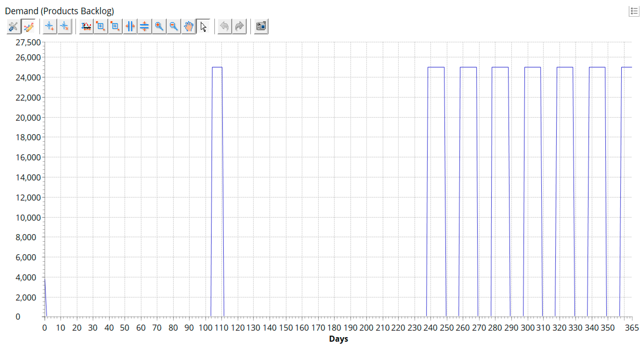Click Demand (Products Backlog) chart title

[60, 11]
